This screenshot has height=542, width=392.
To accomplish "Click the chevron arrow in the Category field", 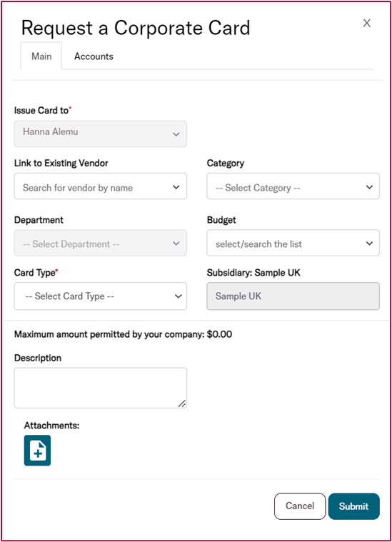I will [369, 187].
